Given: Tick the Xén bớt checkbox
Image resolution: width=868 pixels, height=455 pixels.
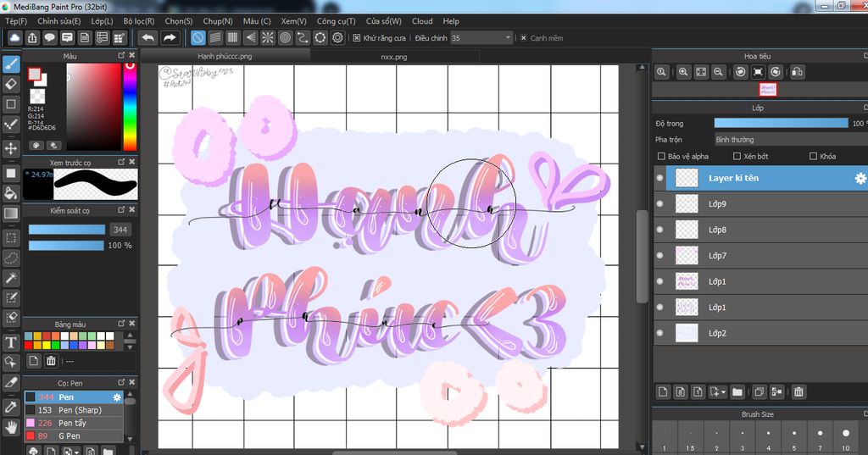Looking at the screenshot, I should pos(737,157).
